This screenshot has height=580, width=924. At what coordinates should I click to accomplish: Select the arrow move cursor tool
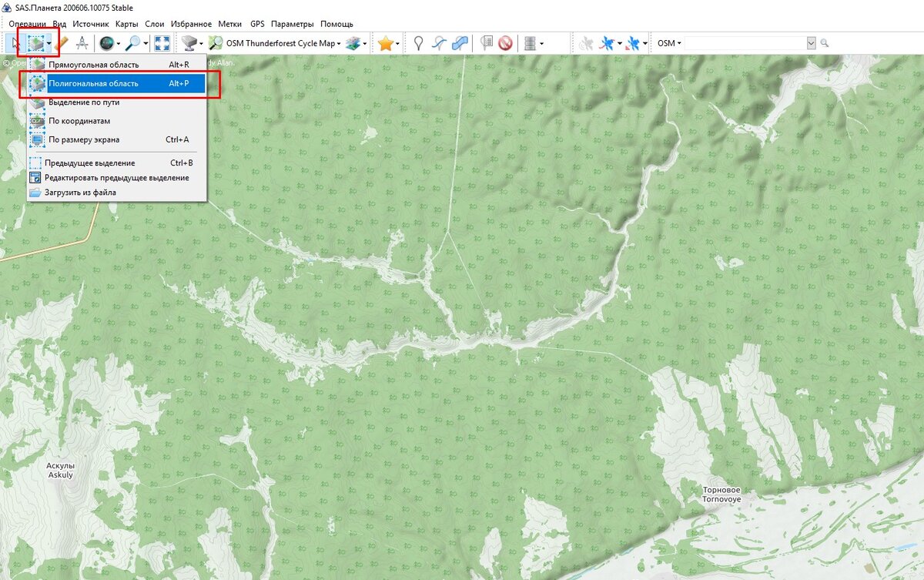pyautogui.click(x=15, y=43)
